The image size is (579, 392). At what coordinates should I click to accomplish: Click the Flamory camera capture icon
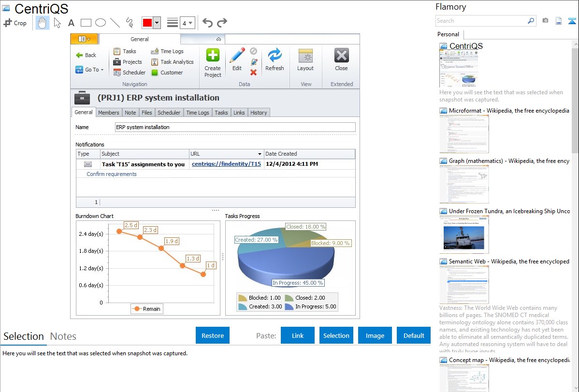point(545,21)
